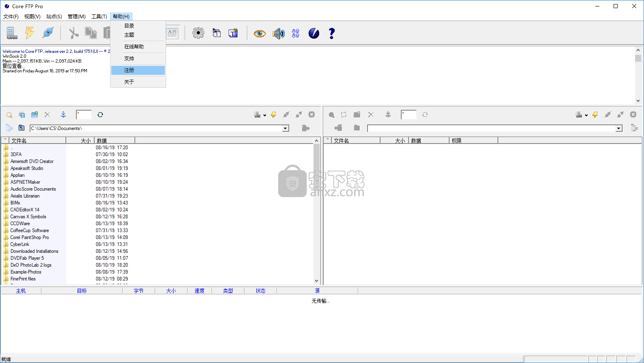Click the local panel blue compare/sync icon
Image resolution: width=644 pixels, height=363 pixels.
click(x=63, y=115)
